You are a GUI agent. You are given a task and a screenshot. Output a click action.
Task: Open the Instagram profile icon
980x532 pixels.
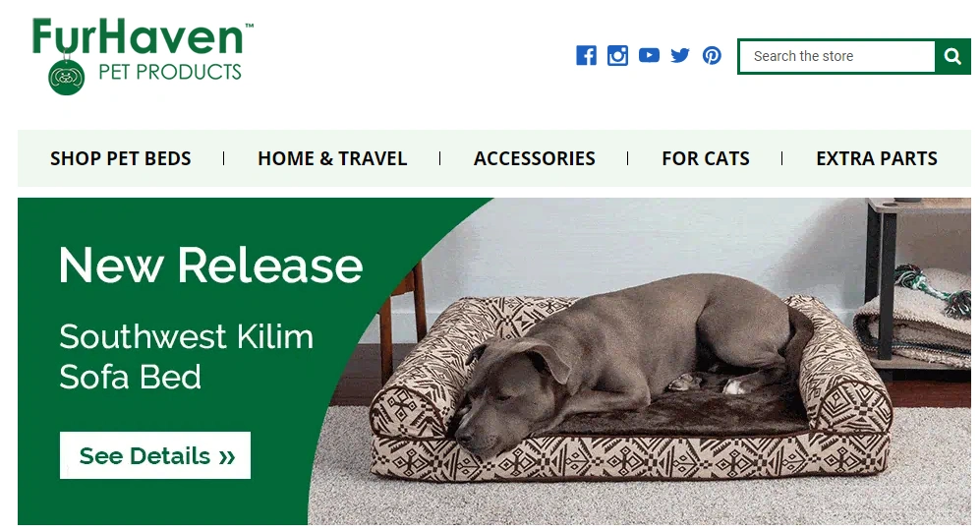coord(617,56)
